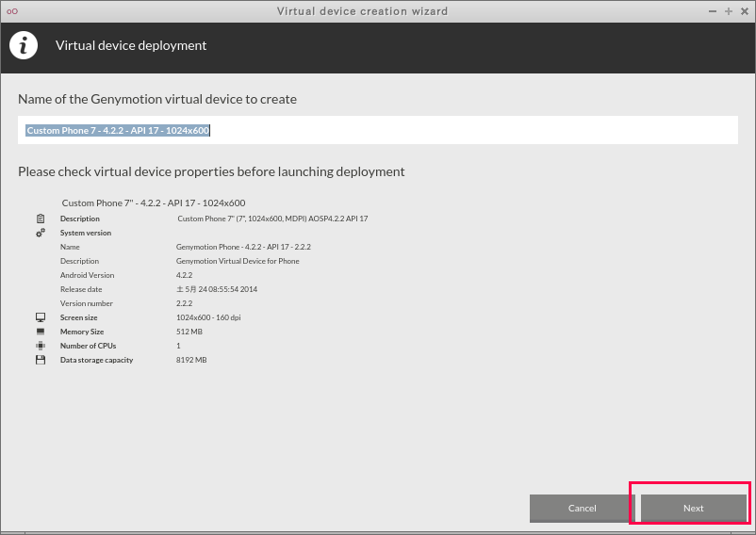The width and height of the screenshot is (756, 535).
Task: Click the Android Version label
Action: click(88, 275)
